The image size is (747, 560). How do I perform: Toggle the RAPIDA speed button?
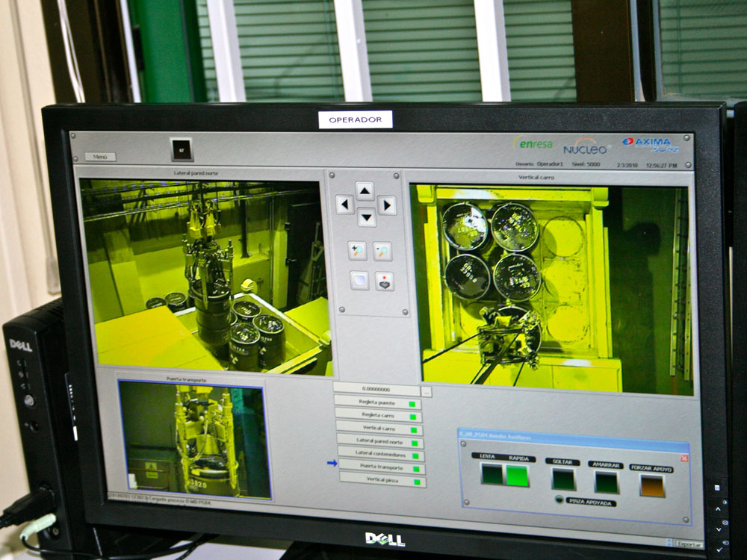[x=517, y=475]
